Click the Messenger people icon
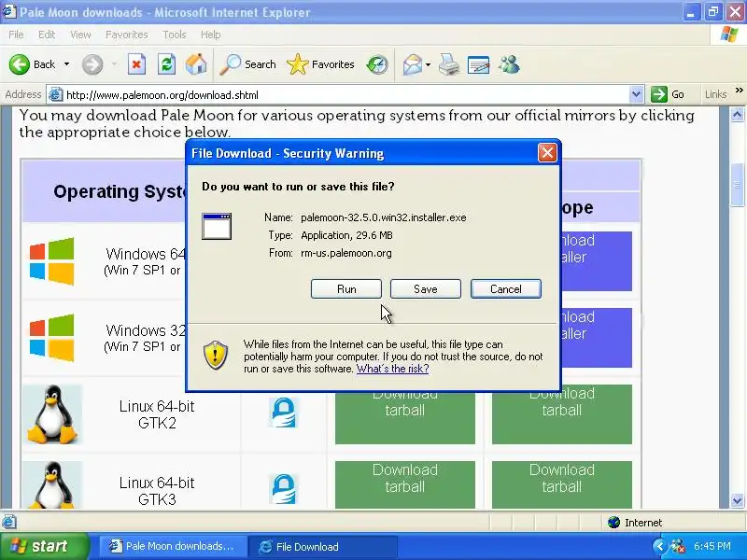 [509, 64]
